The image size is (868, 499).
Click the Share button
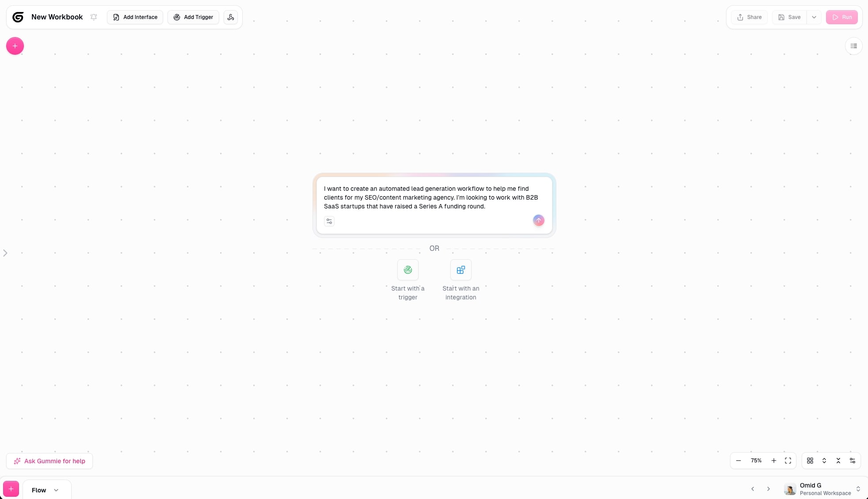[749, 17]
